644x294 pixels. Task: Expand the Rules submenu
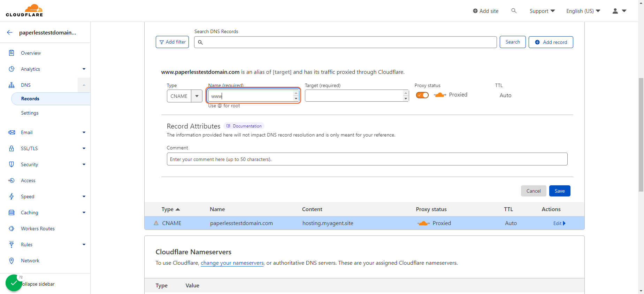[x=84, y=245]
